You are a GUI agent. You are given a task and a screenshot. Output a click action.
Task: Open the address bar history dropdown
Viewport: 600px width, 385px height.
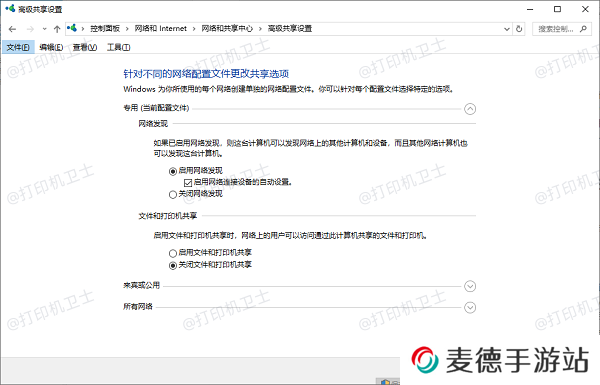click(507, 29)
